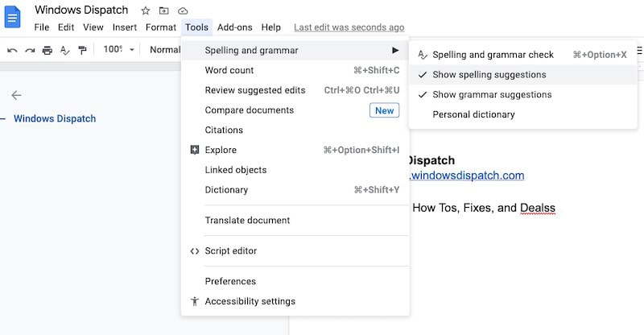The height and width of the screenshot is (335, 644).
Task: Click the paint format icon
Action: (83, 50)
